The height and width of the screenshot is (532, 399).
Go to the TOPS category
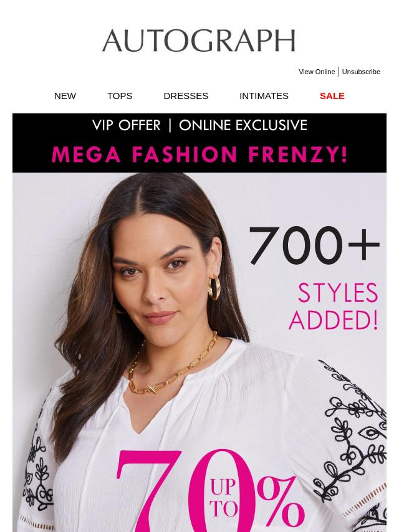[x=120, y=95]
